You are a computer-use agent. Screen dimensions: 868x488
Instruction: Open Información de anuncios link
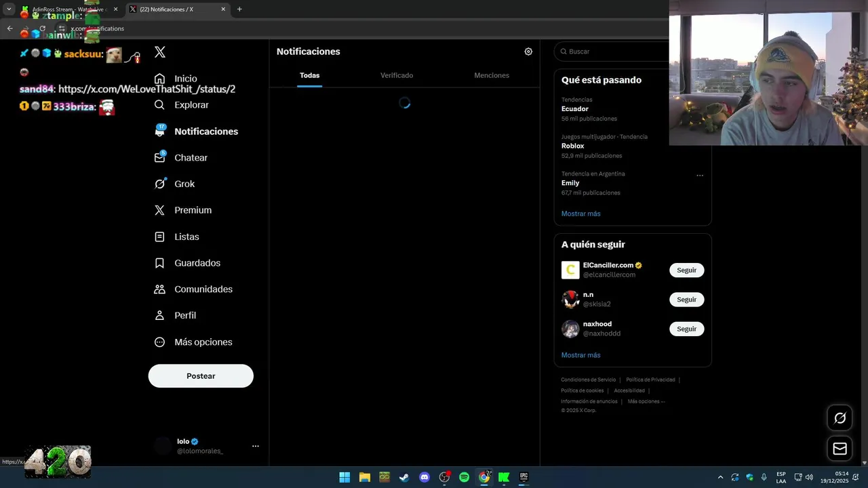589,401
